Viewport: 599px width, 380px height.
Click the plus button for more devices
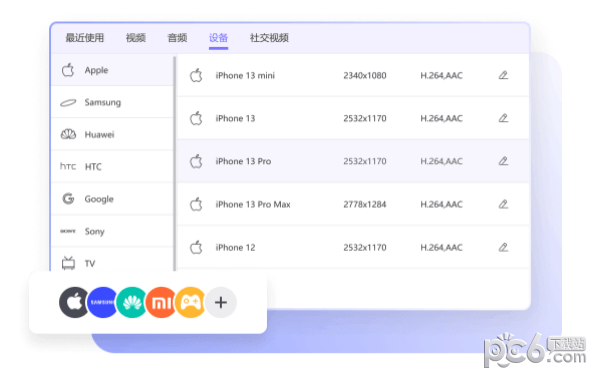pos(221,302)
